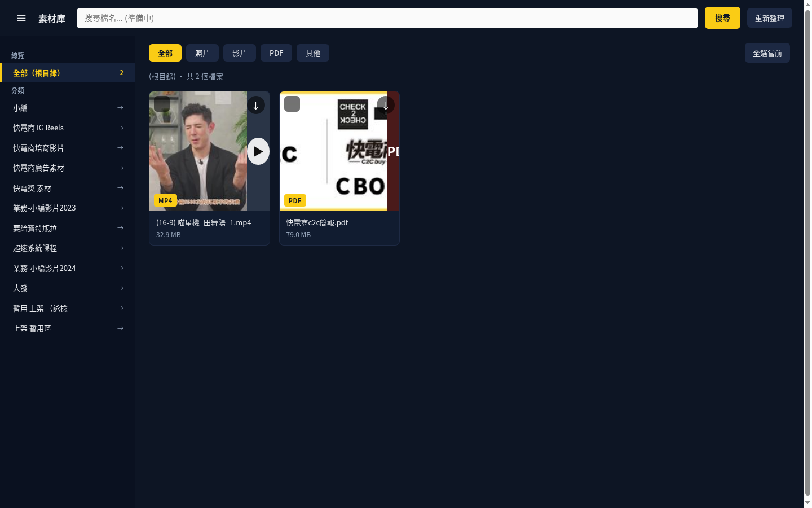The width and height of the screenshot is (812, 508).
Task: Click the 搜尋 button
Action: [x=722, y=18]
